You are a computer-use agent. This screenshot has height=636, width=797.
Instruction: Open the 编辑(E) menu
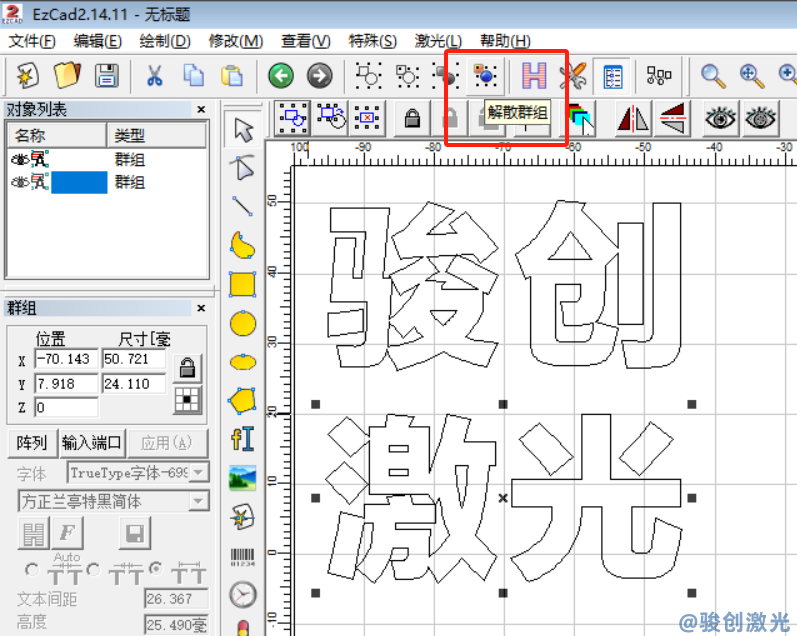[x=98, y=41]
